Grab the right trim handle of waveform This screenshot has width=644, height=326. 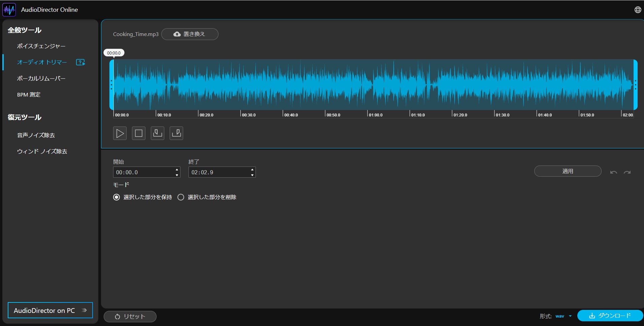point(635,84)
